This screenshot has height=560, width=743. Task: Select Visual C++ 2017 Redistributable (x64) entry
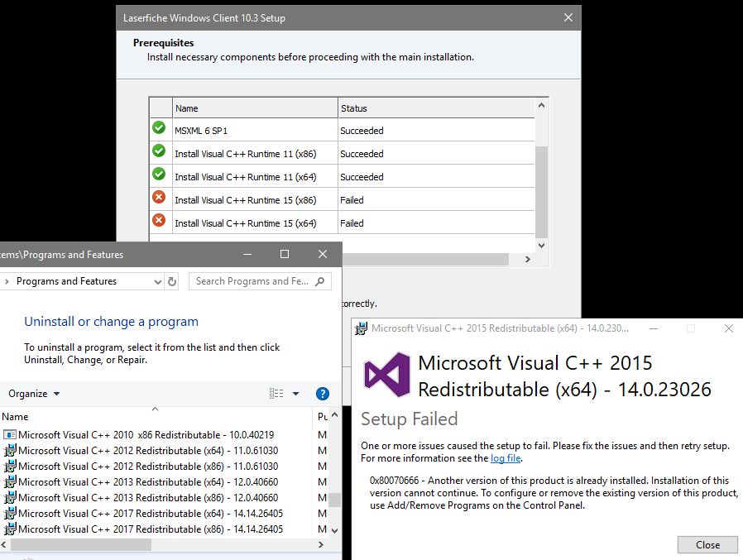click(150, 514)
